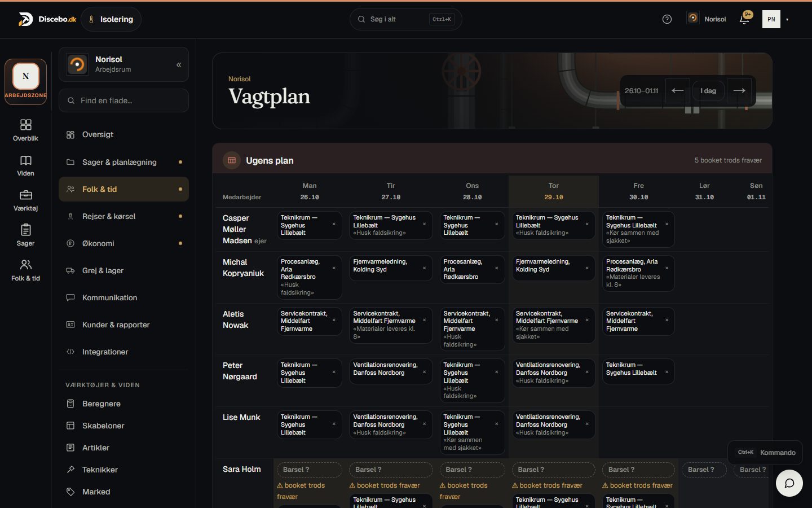812x508 pixels.
Task: Open the notifications bell
Action: 744,20
